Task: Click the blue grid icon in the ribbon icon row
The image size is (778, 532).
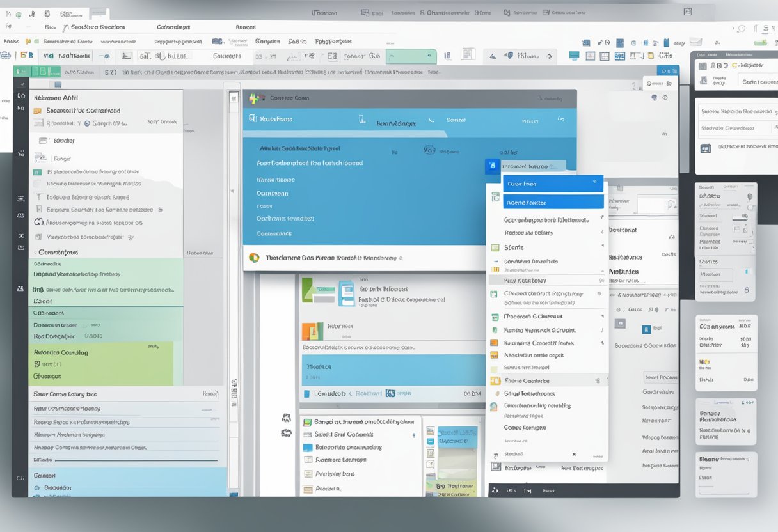Action: click(619, 56)
